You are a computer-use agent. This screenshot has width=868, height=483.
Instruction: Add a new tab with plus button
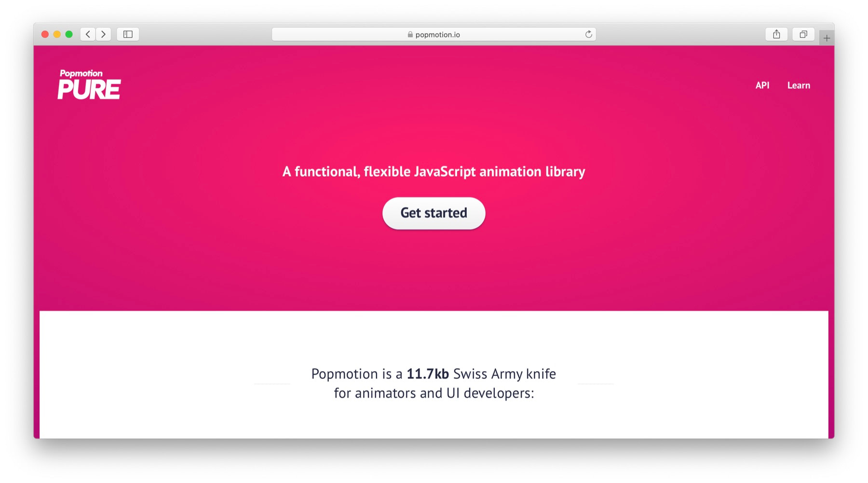pyautogui.click(x=827, y=38)
